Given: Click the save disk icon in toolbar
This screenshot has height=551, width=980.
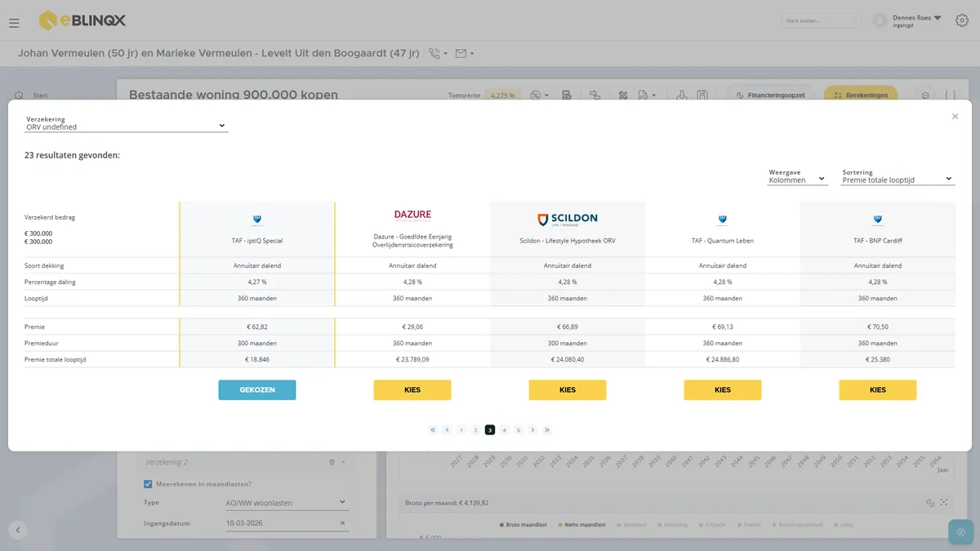Looking at the screenshot, I should click(x=702, y=96).
